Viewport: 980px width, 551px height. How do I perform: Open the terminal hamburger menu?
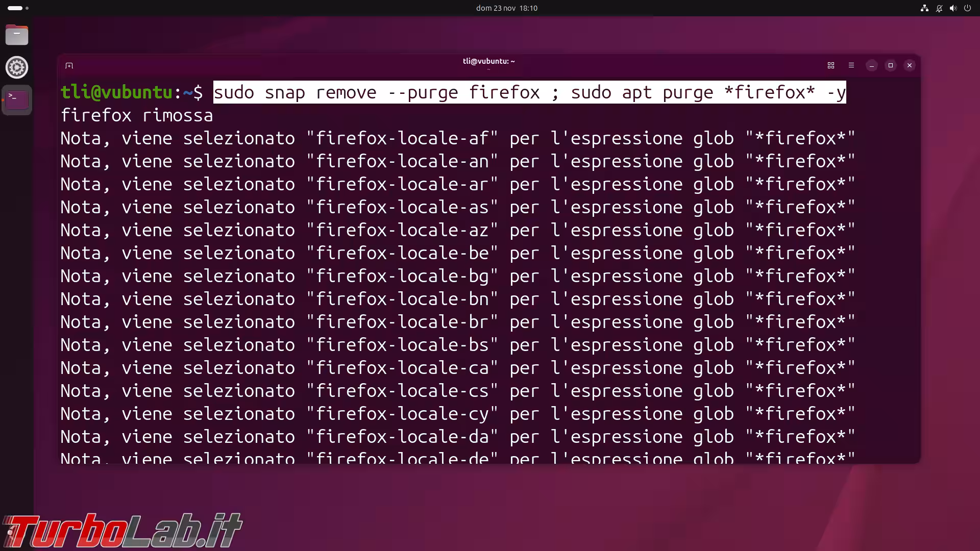(x=851, y=65)
